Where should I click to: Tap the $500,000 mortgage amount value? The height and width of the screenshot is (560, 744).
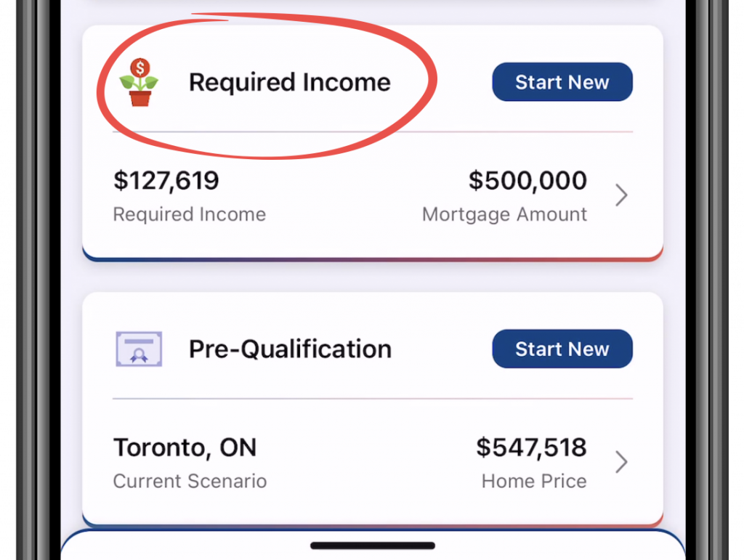(527, 181)
